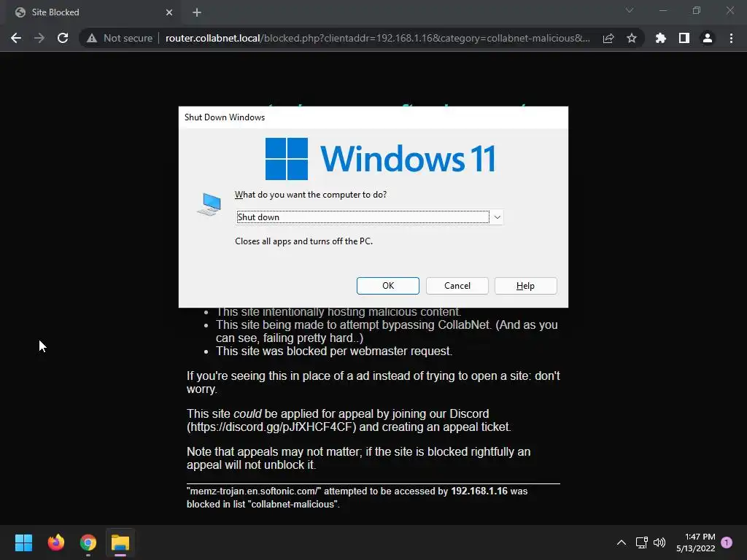Click the bold 192.168.1.16 address text
Screen dimensions: 747x560
click(479, 491)
